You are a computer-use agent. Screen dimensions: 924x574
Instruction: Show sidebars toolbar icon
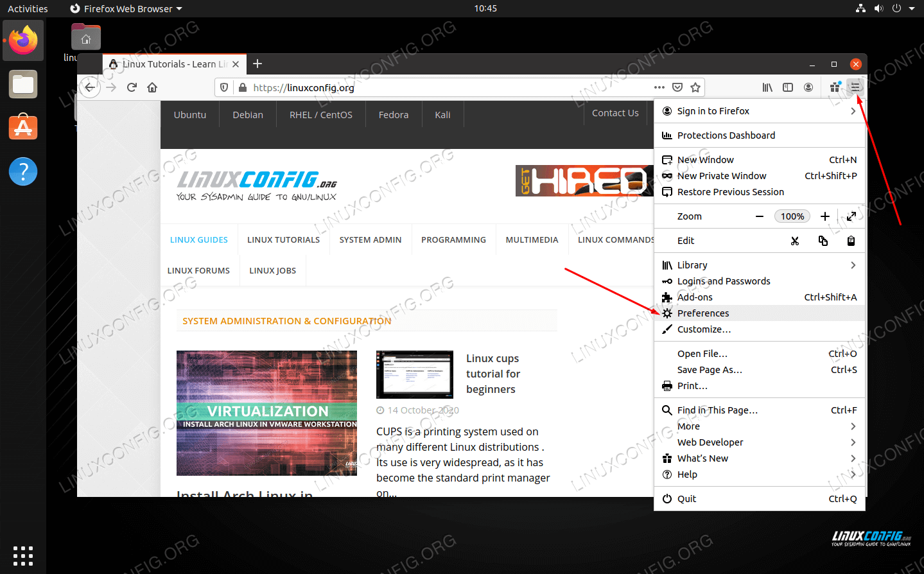788,87
